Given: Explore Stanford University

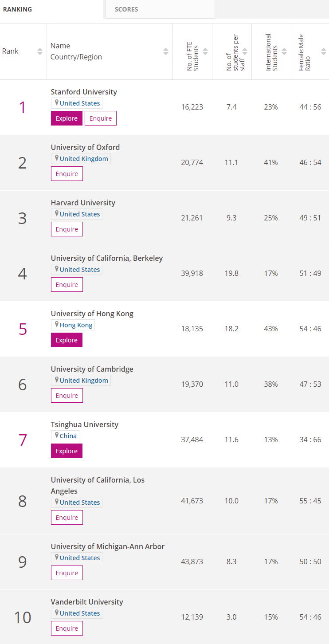Looking at the screenshot, I should (67, 118).
